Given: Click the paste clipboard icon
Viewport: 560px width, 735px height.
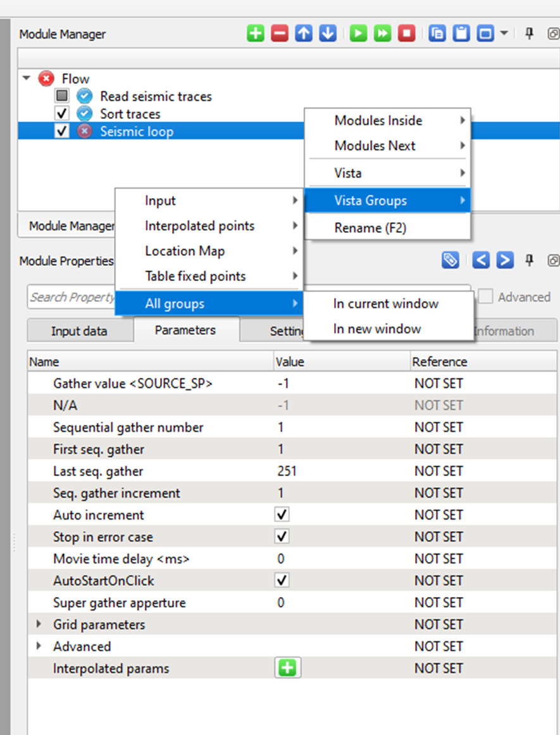Looking at the screenshot, I should [461, 34].
